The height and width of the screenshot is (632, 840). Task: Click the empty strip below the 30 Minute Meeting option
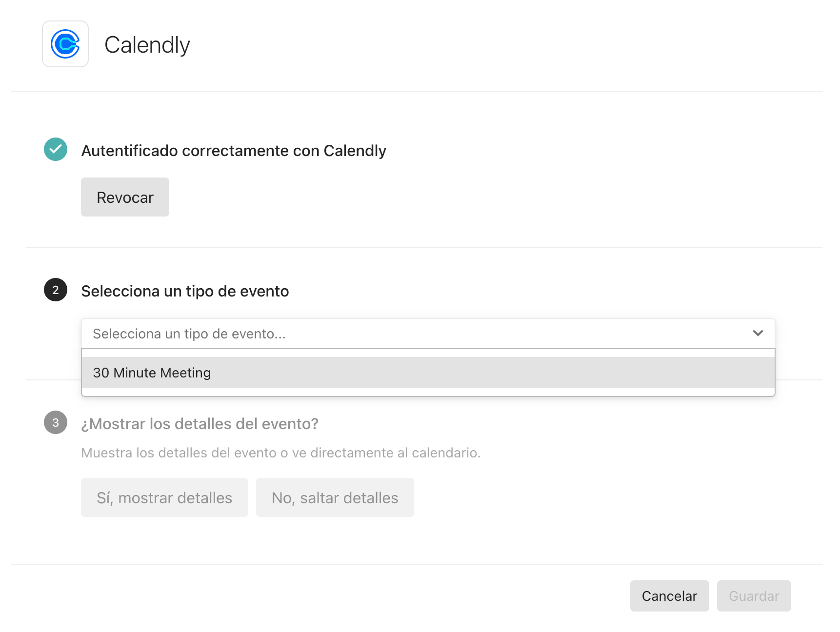(x=428, y=392)
